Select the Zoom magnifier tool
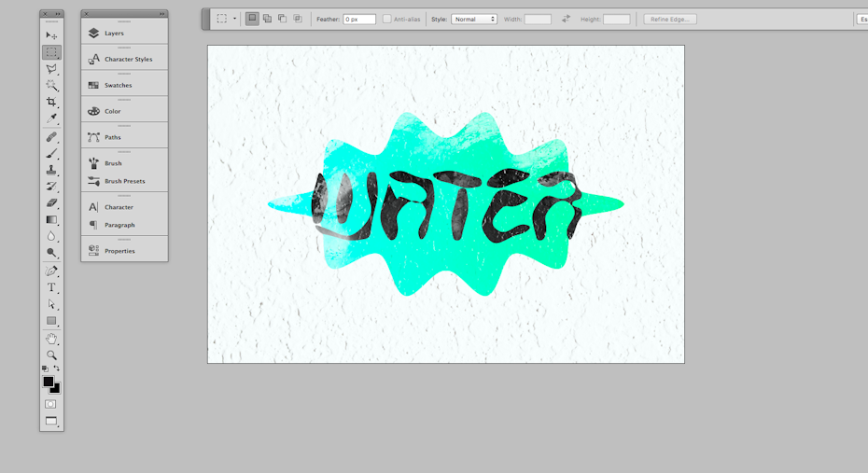868x473 pixels. point(51,355)
